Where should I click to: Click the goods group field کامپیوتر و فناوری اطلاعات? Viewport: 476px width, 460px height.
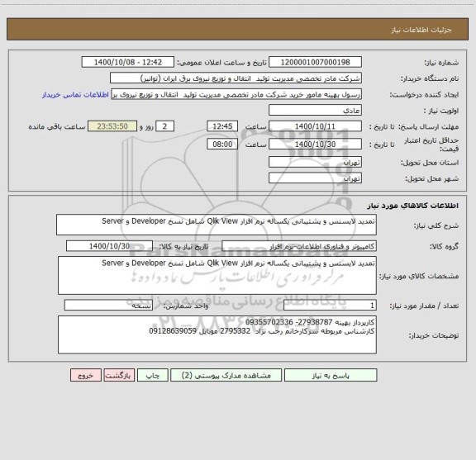[299, 246]
